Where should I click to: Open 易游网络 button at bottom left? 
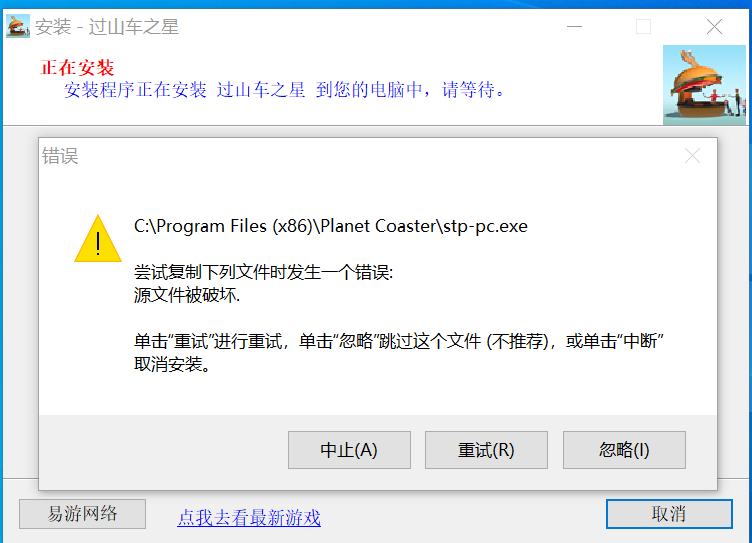(x=82, y=514)
